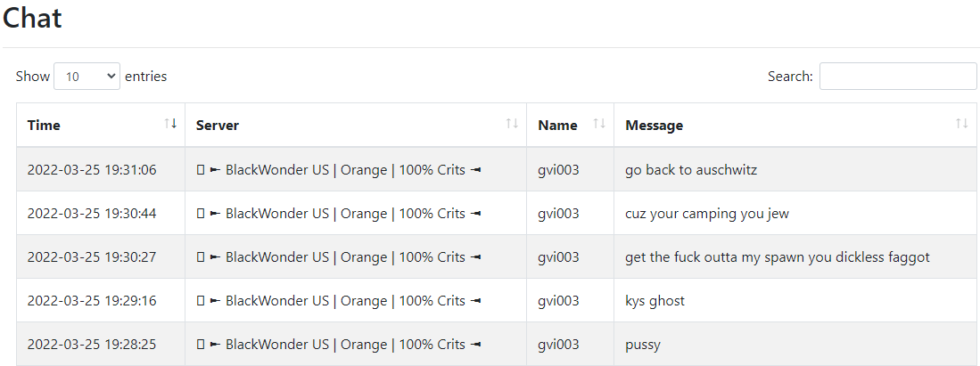Focus the Search input field
Image resolution: width=980 pixels, height=366 pixels.
click(x=897, y=77)
